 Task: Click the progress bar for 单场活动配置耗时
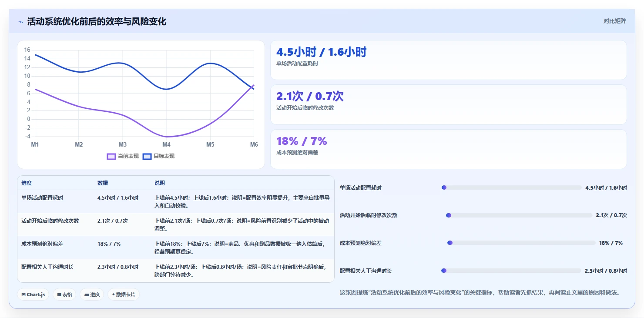[512, 187]
